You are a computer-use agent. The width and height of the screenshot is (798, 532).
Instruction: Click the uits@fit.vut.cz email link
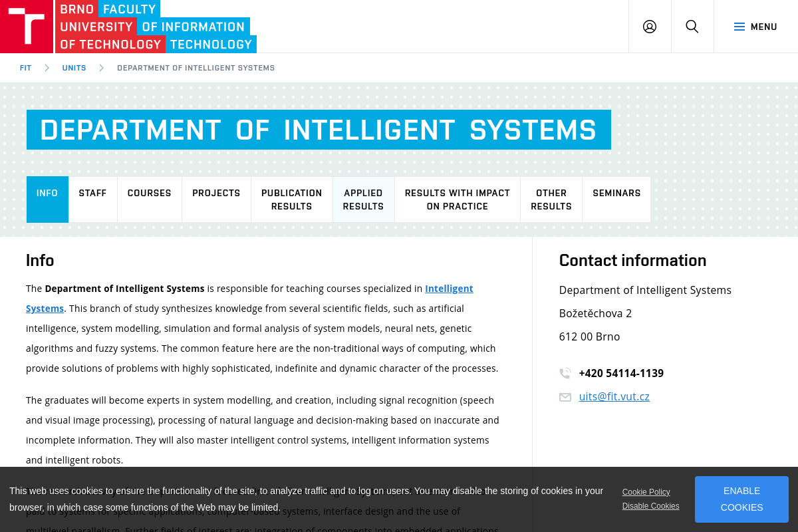(x=614, y=396)
